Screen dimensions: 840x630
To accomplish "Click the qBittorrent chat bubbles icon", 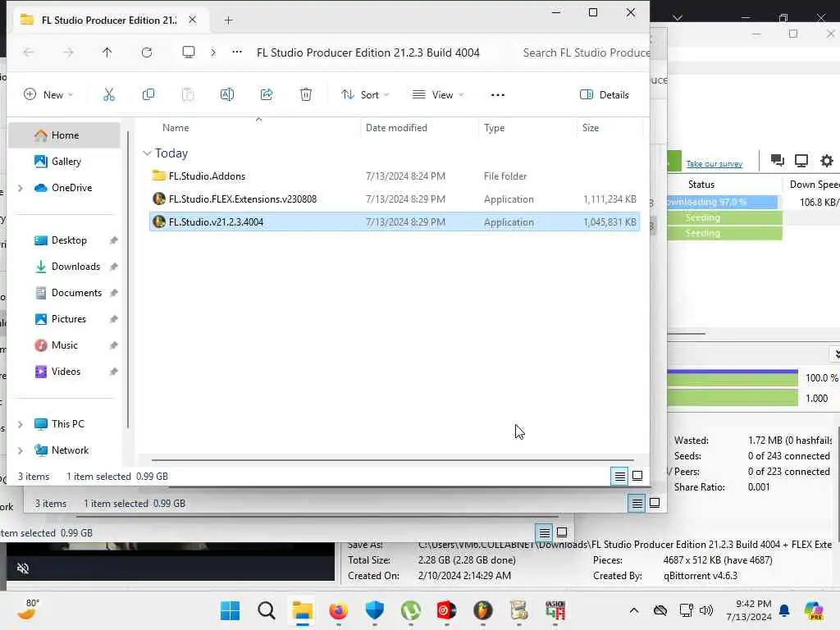I will (x=778, y=161).
